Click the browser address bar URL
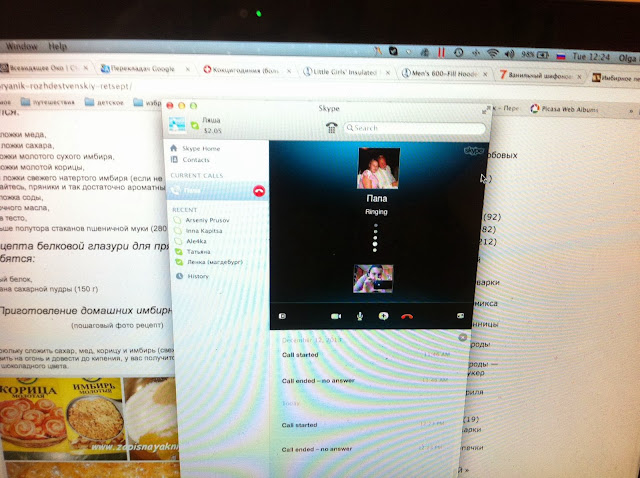The width and height of the screenshot is (640, 478). point(66,87)
